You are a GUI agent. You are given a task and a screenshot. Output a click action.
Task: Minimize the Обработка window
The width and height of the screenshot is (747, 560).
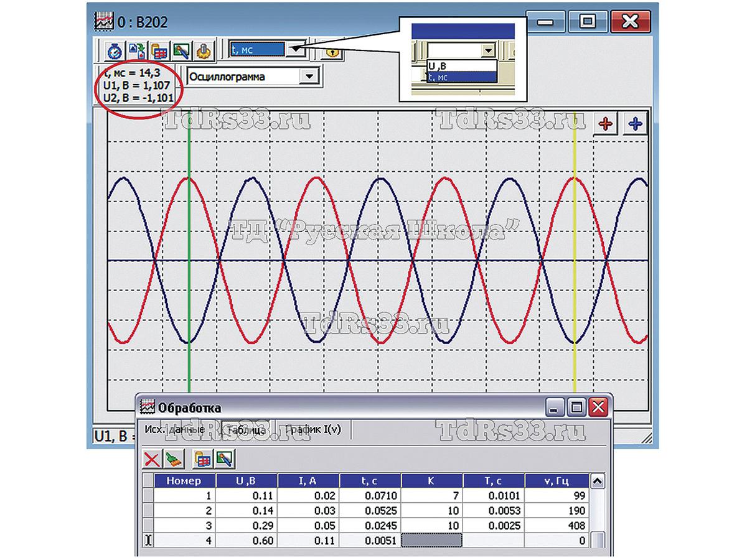(556, 408)
